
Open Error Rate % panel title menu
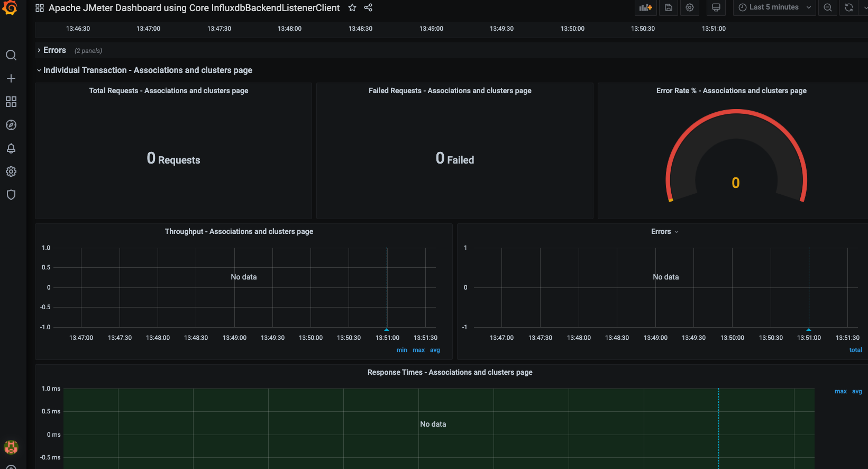732,91
